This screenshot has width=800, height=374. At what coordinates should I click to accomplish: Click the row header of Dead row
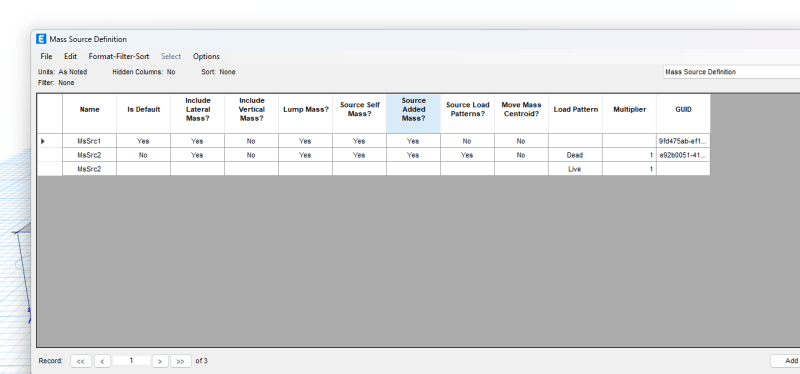point(49,155)
